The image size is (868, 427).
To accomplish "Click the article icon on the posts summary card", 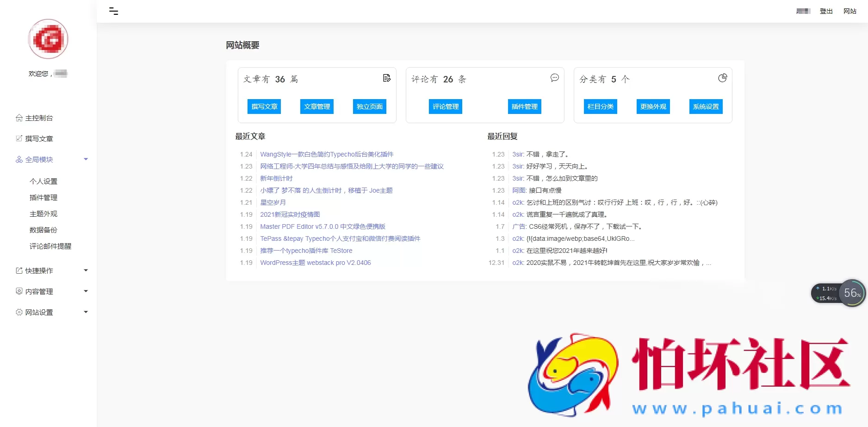I will point(387,78).
